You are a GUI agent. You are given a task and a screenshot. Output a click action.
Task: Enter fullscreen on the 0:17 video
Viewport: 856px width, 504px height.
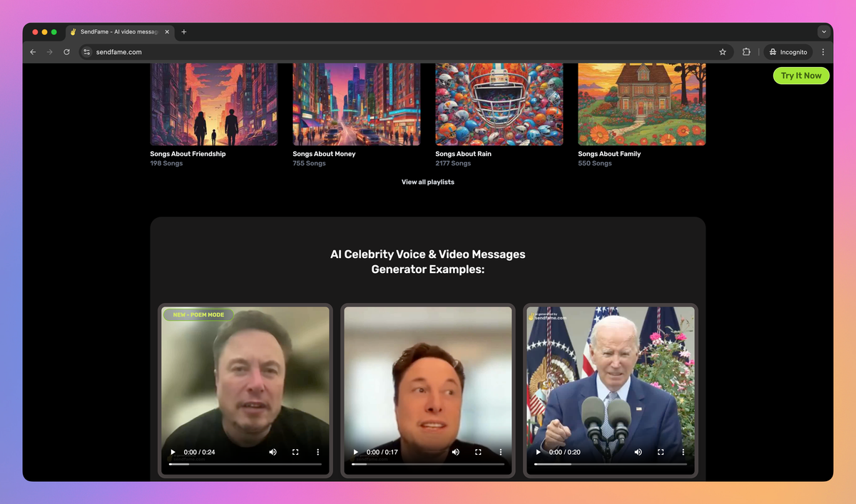pos(478,452)
